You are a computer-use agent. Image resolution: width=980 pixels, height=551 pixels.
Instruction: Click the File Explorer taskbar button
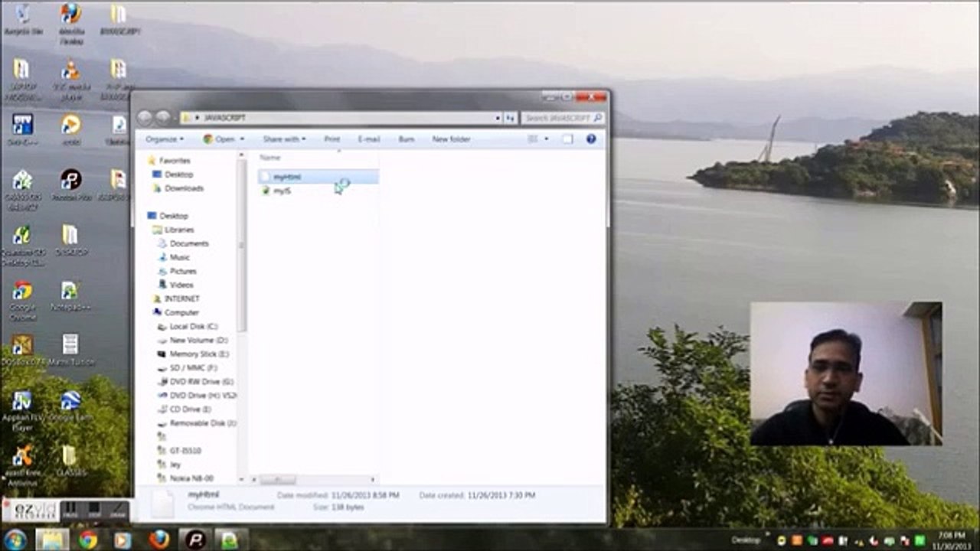pos(52,540)
